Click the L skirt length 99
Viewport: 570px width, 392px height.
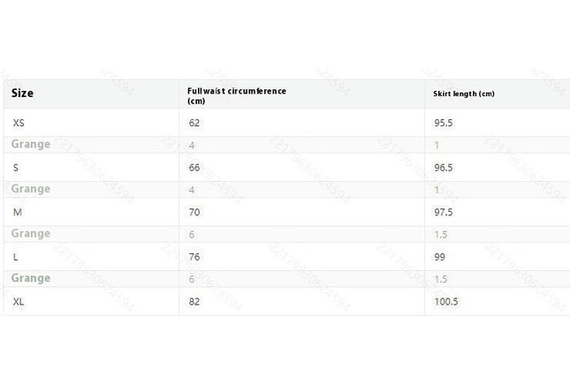click(x=439, y=257)
